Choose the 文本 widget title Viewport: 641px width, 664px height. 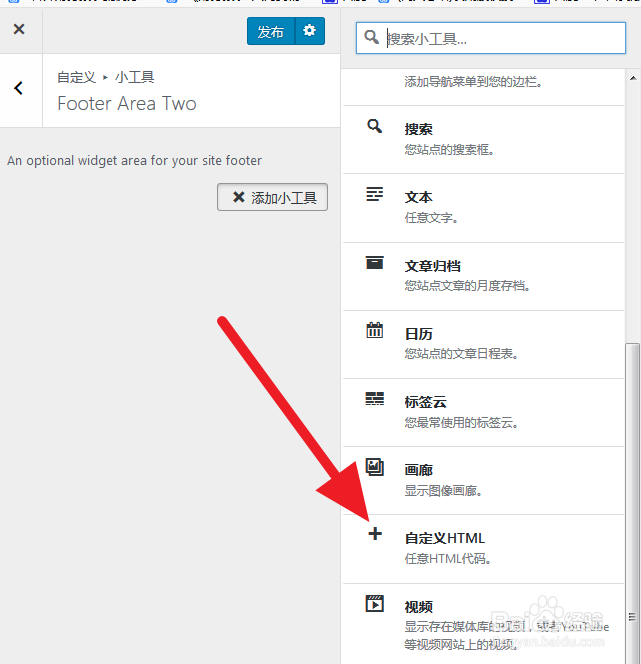[x=418, y=197]
